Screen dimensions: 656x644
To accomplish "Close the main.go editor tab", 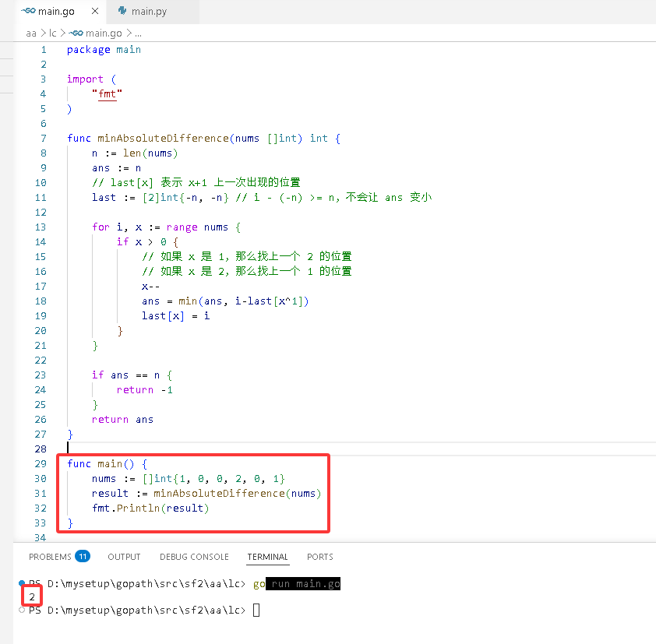I will pyautogui.click(x=95, y=11).
